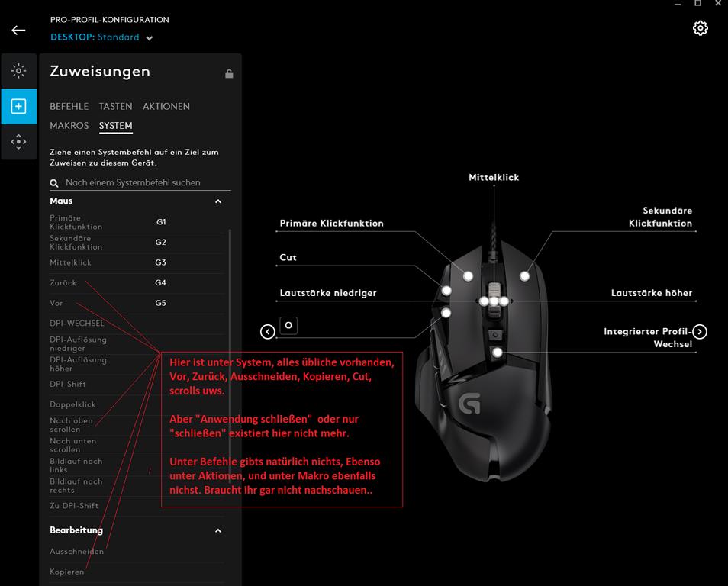The height and width of the screenshot is (586, 728).
Task: Select DPI-Auflösung höher command
Action: (x=78, y=364)
